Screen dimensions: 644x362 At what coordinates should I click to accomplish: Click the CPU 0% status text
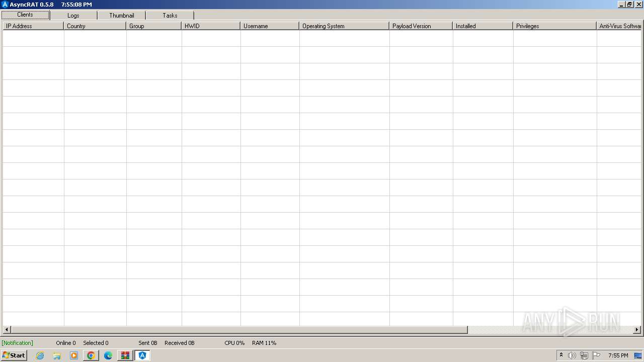(234, 343)
